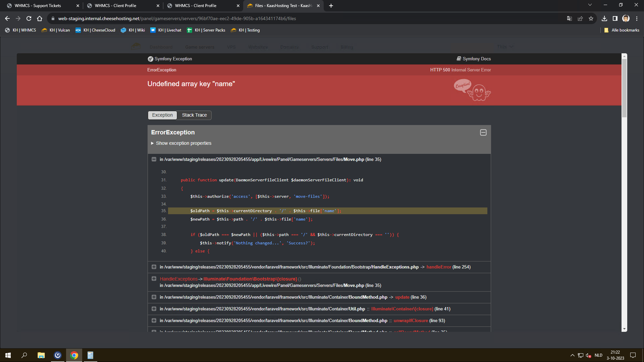Click the share page icon in address bar
This screenshot has width=644, height=362.
click(x=580, y=18)
